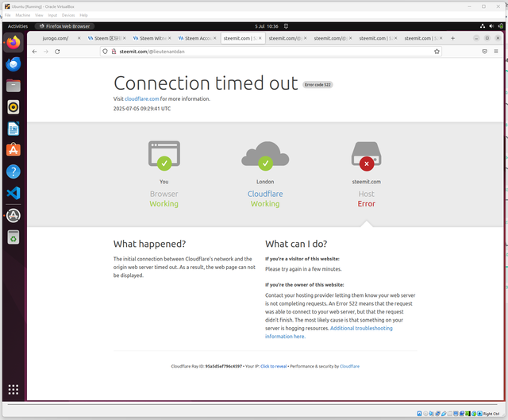Click the 'What can I do?' heading
Image resolution: width=508 pixels, height=420 pixels.
[x=296, y=244]
